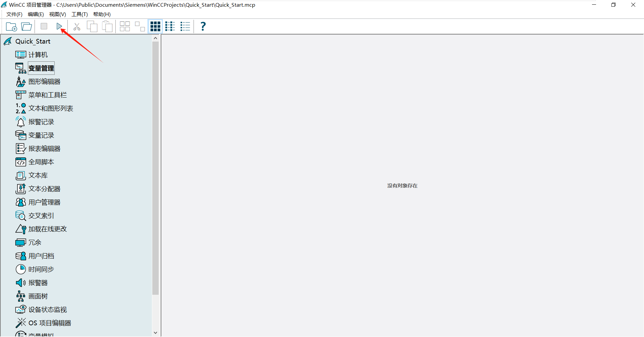
Task: Open help with the question mark icon
Action: pyautogui.click(x=203, y=26)
